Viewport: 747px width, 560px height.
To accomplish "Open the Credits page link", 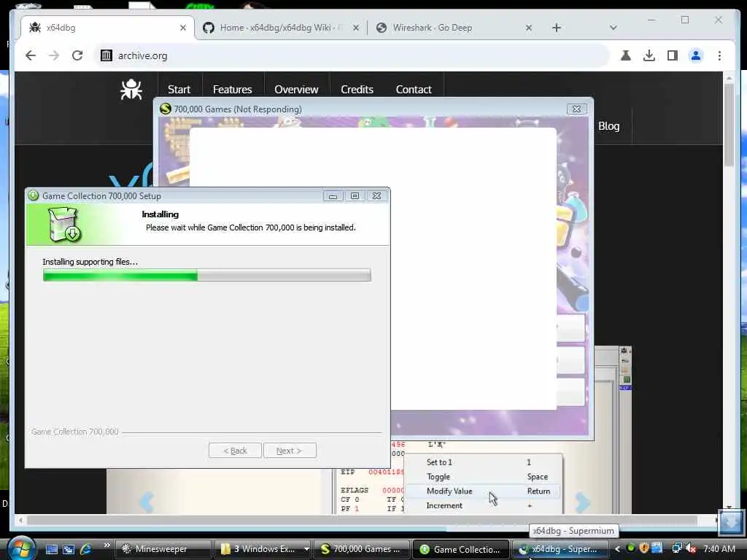I will point(357,89).
